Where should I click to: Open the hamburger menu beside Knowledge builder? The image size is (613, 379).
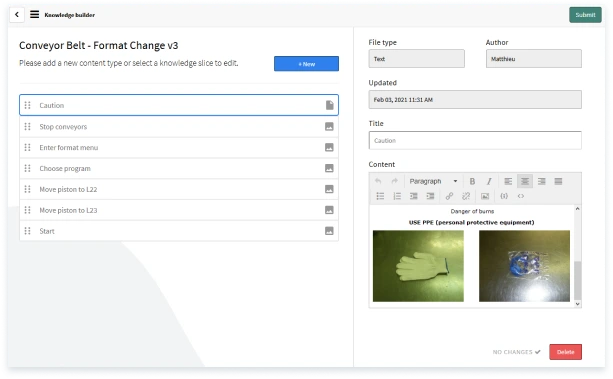pos(34,14)
